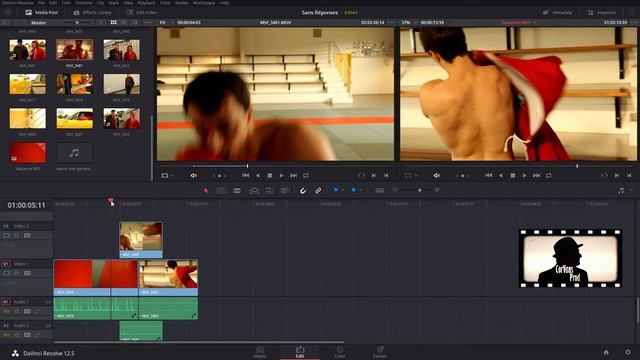Search the media pool
Viewport: 640px width, 360px height.
[136, 22]
